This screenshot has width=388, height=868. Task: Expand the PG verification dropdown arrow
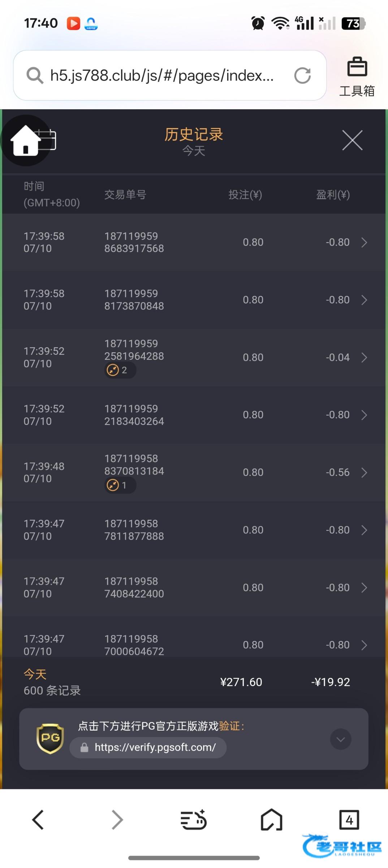[340, 739]
